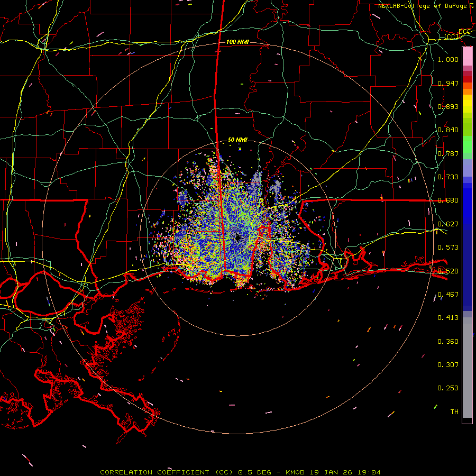Click the 0.787 scale label

point(448,153)
